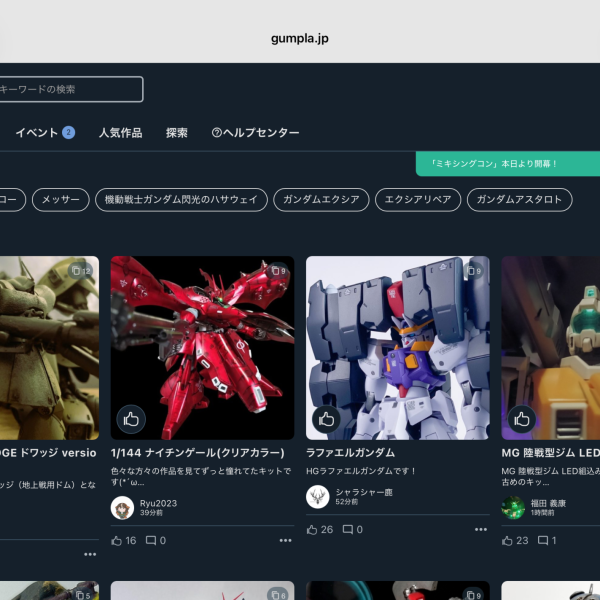
Task: Select the メッサー tag
Action: (x=60, y=199)
